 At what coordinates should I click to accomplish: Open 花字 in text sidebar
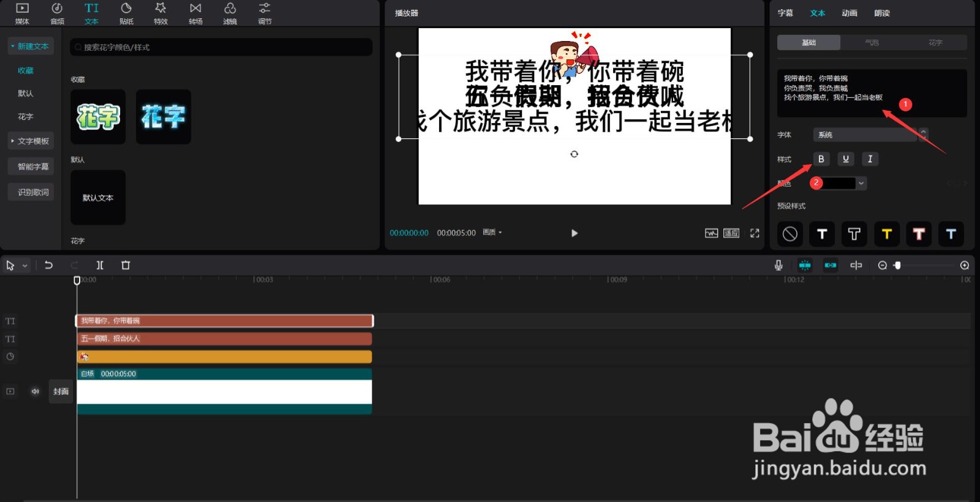[x=26, y=116]
